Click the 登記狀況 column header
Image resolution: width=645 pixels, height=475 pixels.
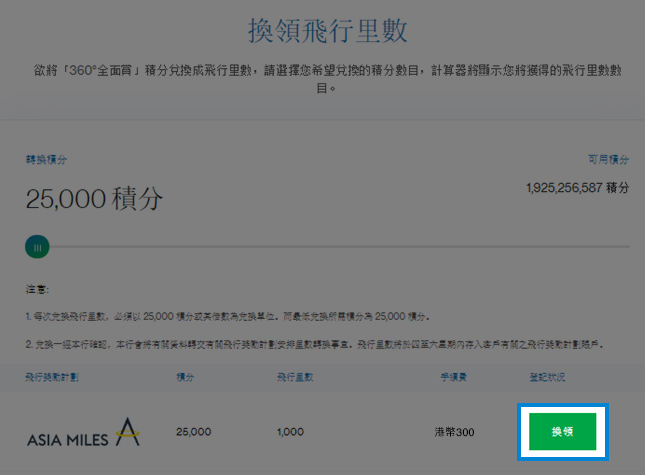(x=547, y=377)
